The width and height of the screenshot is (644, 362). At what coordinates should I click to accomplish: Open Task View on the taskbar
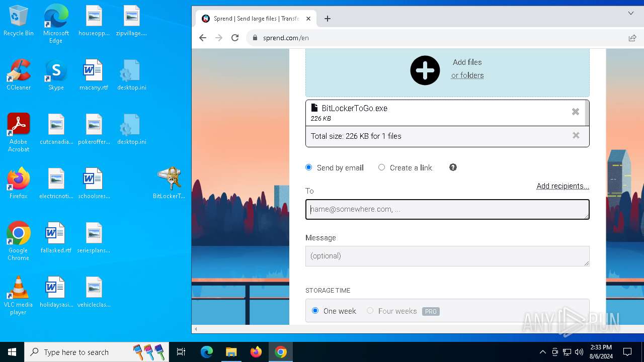pyautogui.click(x=181, y=352)
